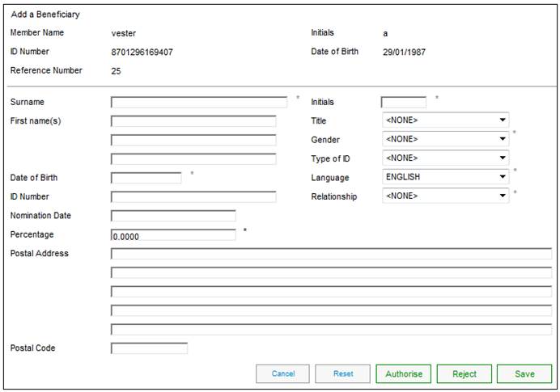Focus the beneficiary Date of Birth field
The height and width of the screenshot is (392, 560).
(x=146, y=178)
